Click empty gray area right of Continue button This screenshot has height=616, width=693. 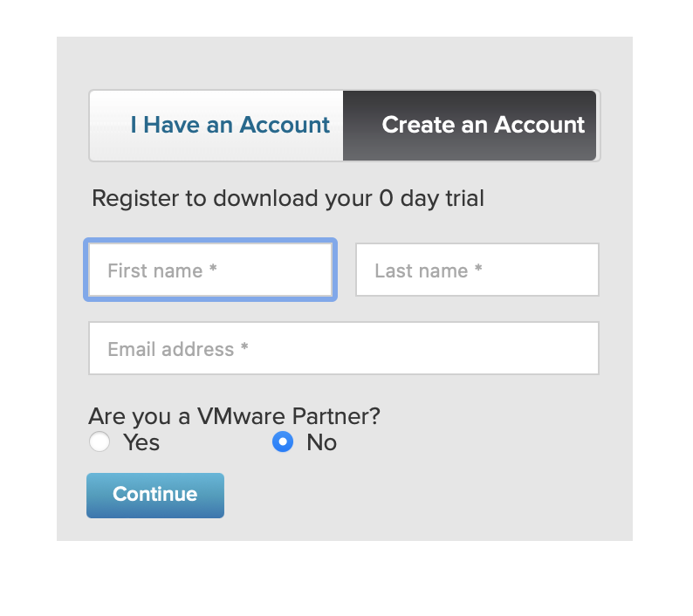pyautogui.click(x=419, y=496)
